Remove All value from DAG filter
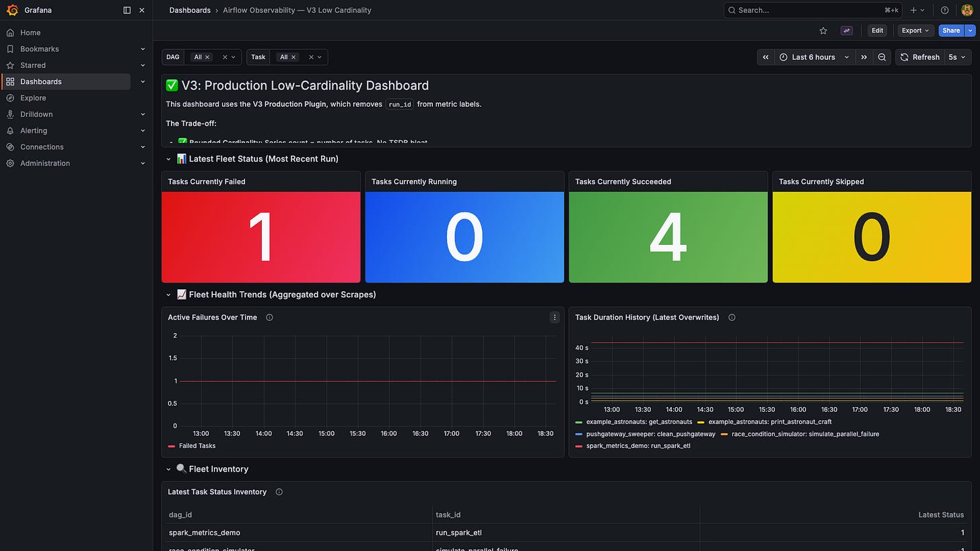The width and height of the screenshot is (980, 551). coord(207,57)
